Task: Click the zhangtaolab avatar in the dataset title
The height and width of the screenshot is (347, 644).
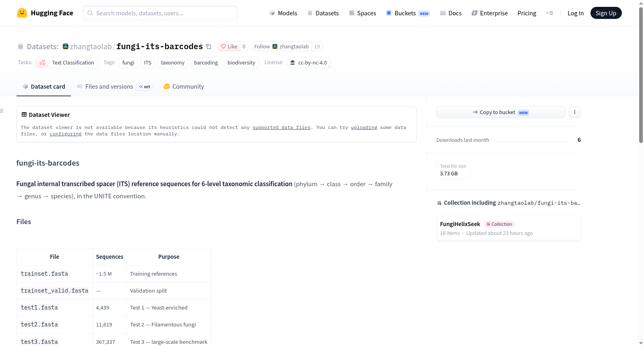Action: 66,46
